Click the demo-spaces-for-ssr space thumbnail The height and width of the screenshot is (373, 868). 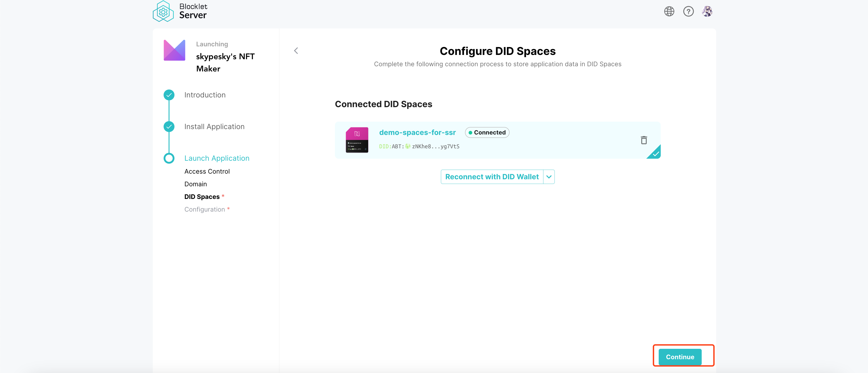click(x=357, y=140)
